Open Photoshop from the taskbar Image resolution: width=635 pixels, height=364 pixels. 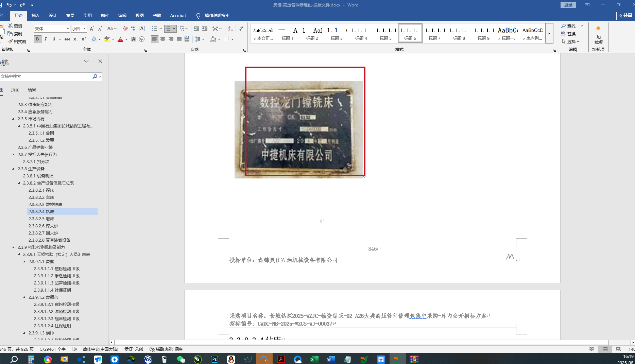click(214, 359)
